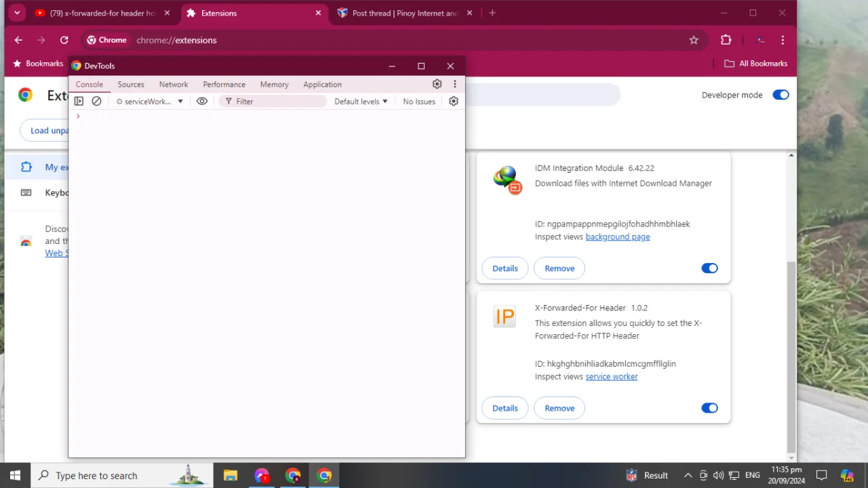Image resolution: width=868 pixels, height=488 pixels.
Task: Remove the X-Forwarded-For Header extension
Action: point(559,408)
